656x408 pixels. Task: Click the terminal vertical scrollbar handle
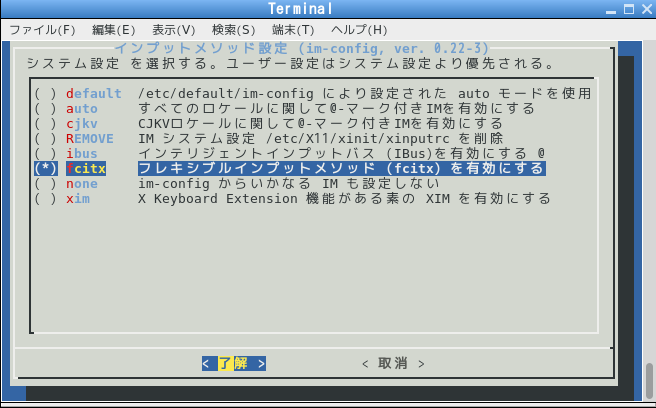coord(649,381)
